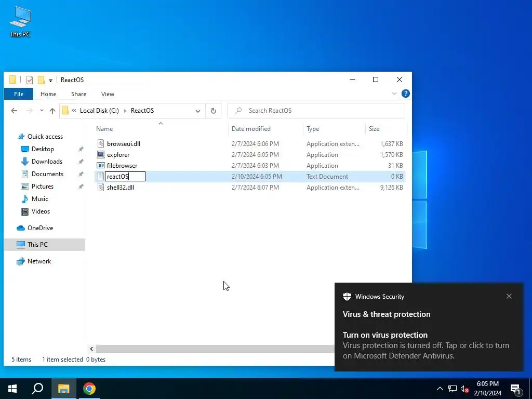Open Videos in navigation pane

(x=41, y=211)
